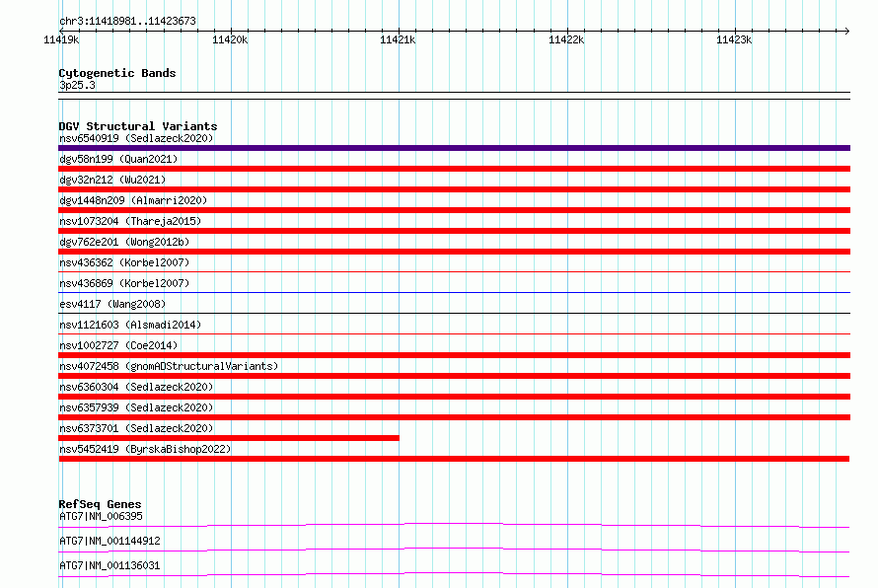Open the dgv58n199 (Quan2021) variant label
The image size is (878, 588).
[x=118, y=159]
